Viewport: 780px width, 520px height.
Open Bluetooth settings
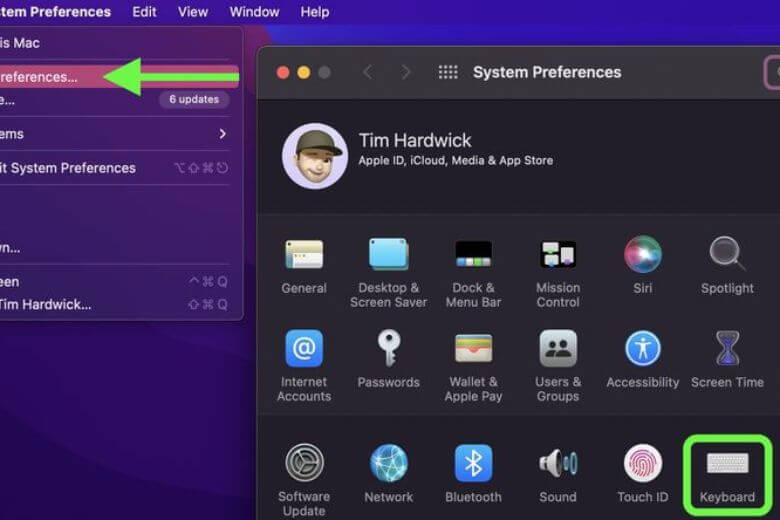473,464
